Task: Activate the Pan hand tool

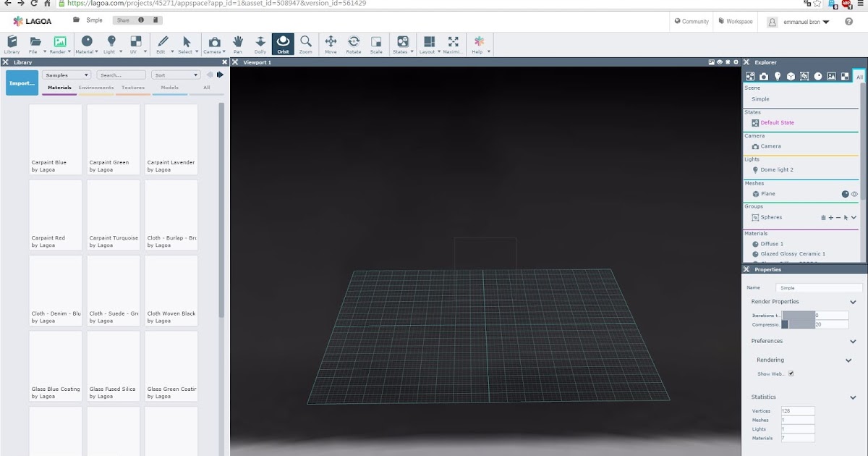Action: pyautogui.click(x=238, y=44)
